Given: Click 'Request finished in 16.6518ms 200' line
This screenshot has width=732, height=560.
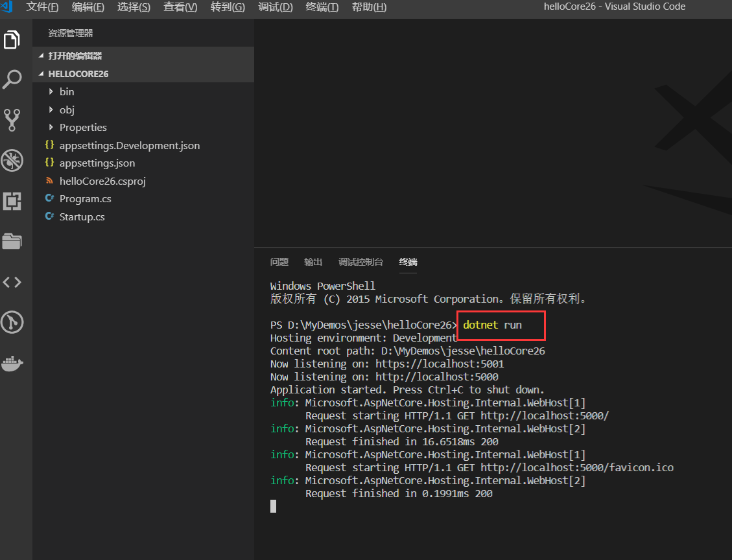Looking at the screenshot, I should (401, 441).
